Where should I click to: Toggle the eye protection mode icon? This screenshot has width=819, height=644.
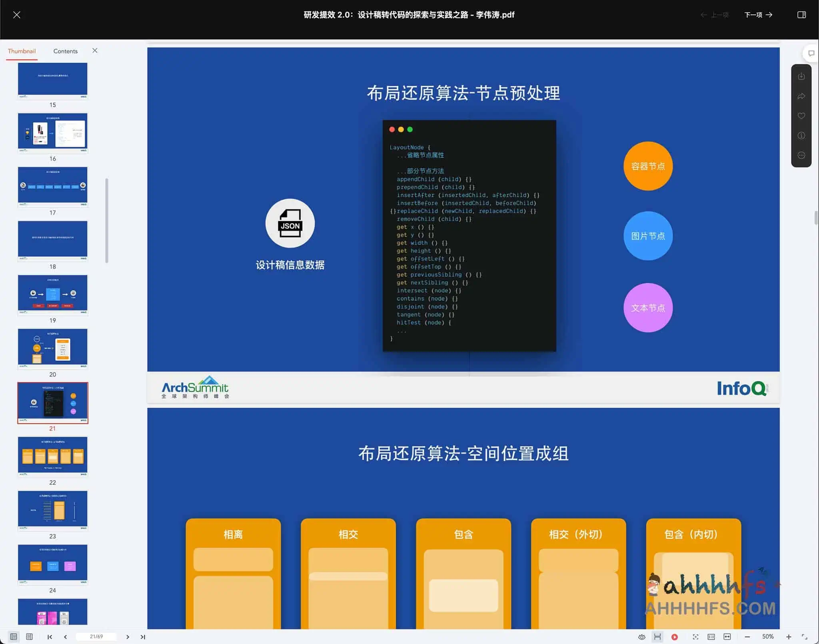point(641,637)
